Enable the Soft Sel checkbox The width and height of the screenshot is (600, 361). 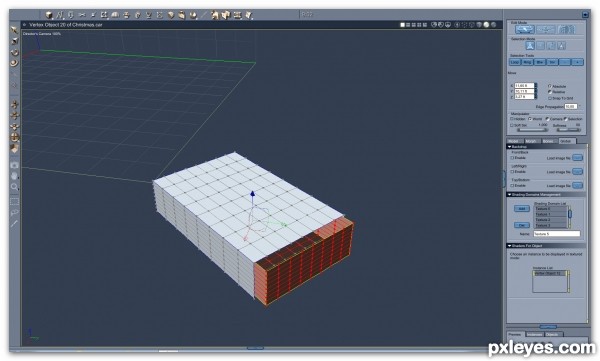coord(512,125)
